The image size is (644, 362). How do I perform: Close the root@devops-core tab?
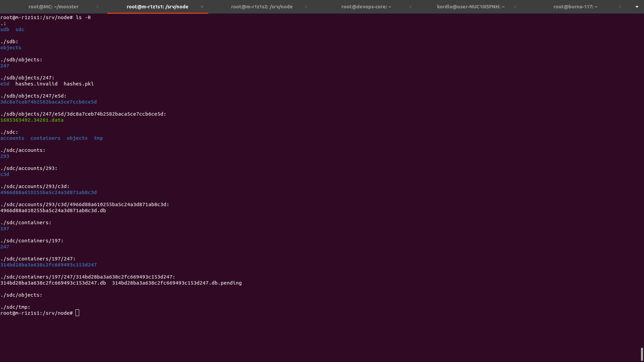tap(411, 7)
